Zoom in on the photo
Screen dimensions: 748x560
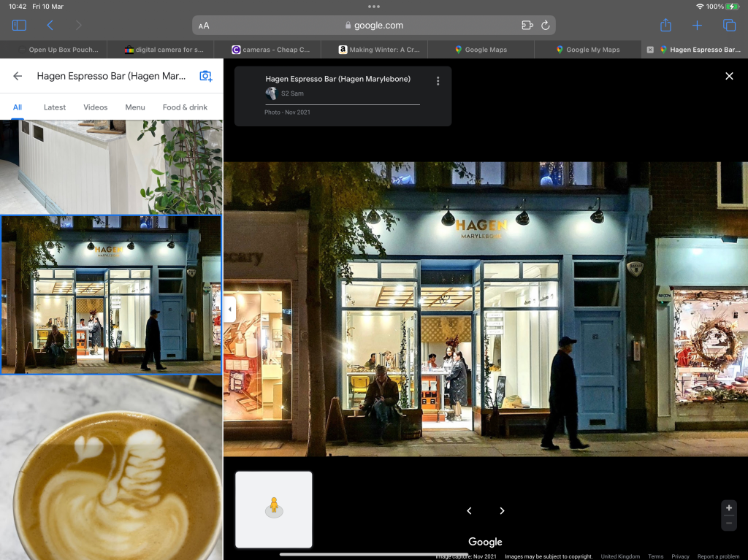[x=728, y=508]
